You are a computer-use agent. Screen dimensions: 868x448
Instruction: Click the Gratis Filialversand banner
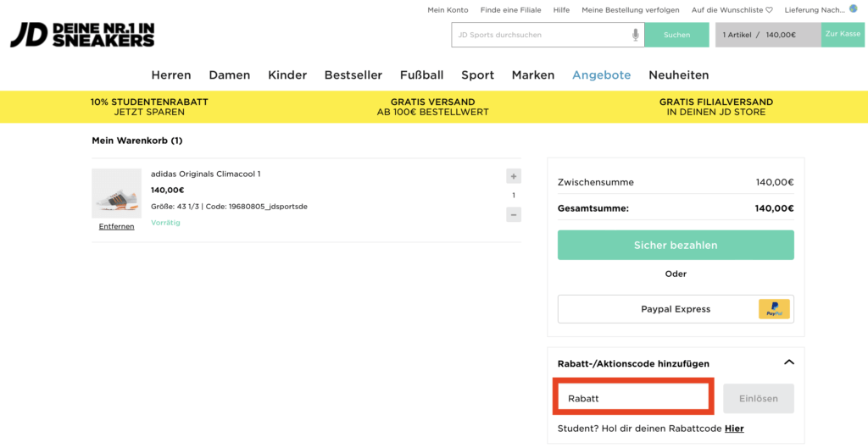(716, 108)
